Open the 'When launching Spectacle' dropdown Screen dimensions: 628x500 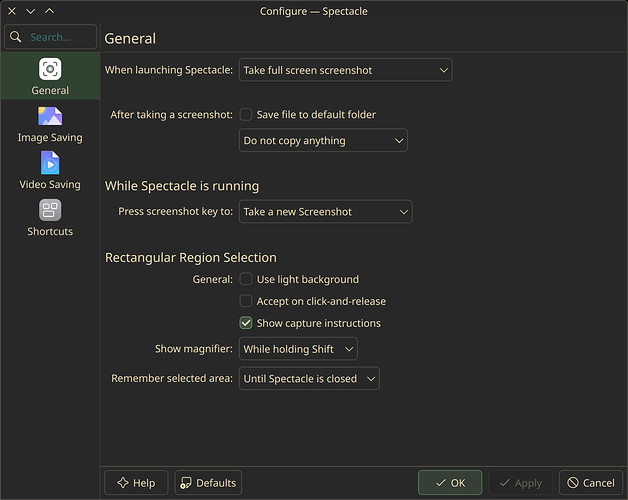(x=345, y=70)
